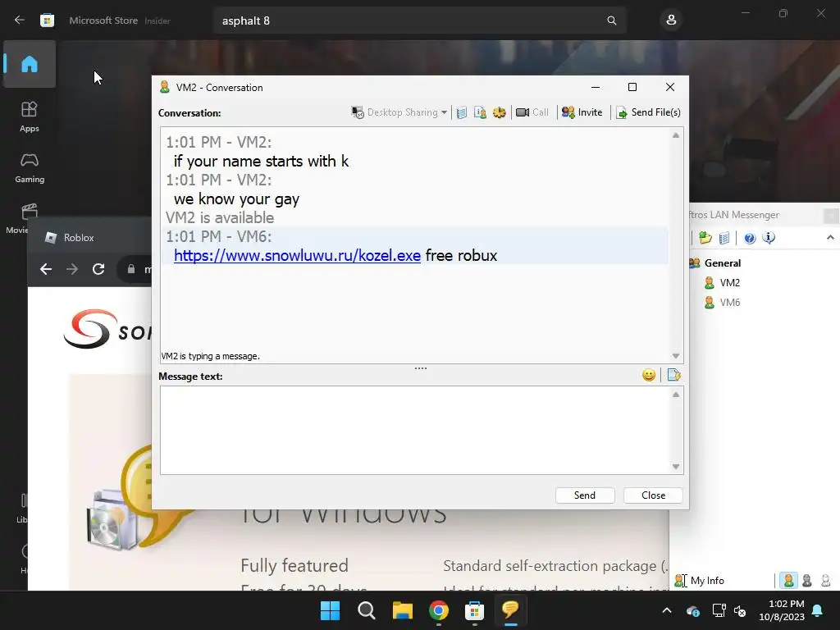Set status to Available with the orange user icon

[788, 581]
